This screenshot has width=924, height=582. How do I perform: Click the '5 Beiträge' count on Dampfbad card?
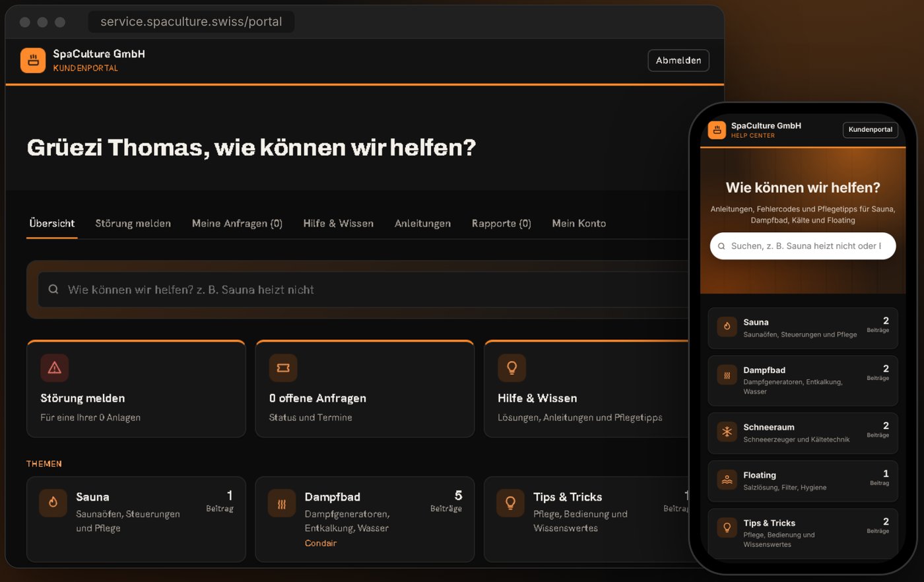click(x=447, y=501)
